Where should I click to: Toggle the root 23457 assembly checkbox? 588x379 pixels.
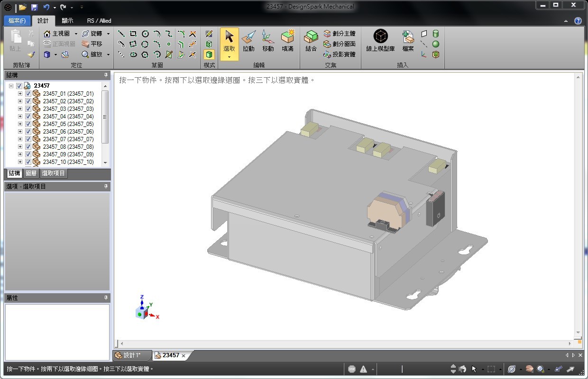[19, 86]
